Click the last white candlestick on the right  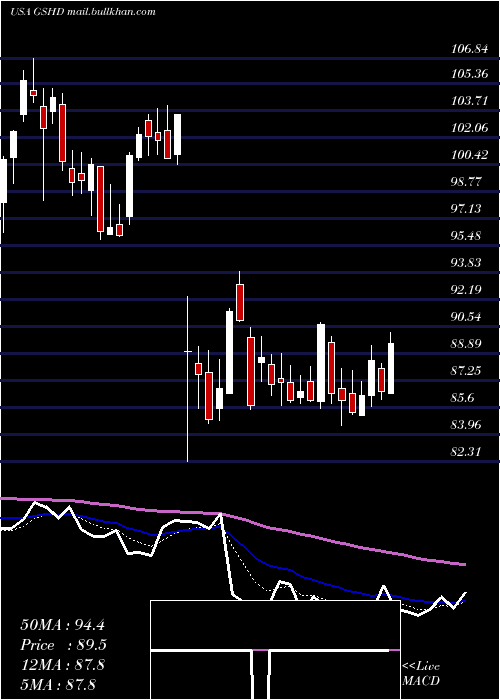tap(391, 368)
